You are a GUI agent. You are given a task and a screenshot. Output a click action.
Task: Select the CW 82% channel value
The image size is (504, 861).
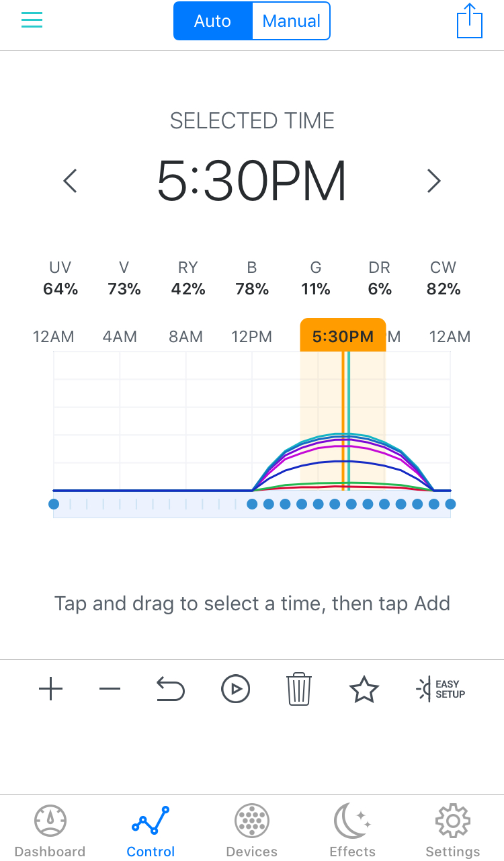(x=444, y=289)
